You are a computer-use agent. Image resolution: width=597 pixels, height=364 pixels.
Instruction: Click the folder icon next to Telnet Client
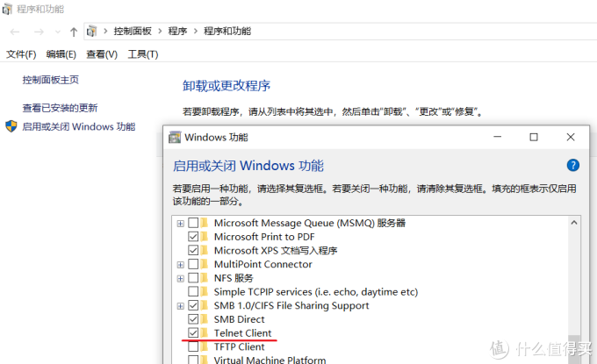tap(206, 333)
